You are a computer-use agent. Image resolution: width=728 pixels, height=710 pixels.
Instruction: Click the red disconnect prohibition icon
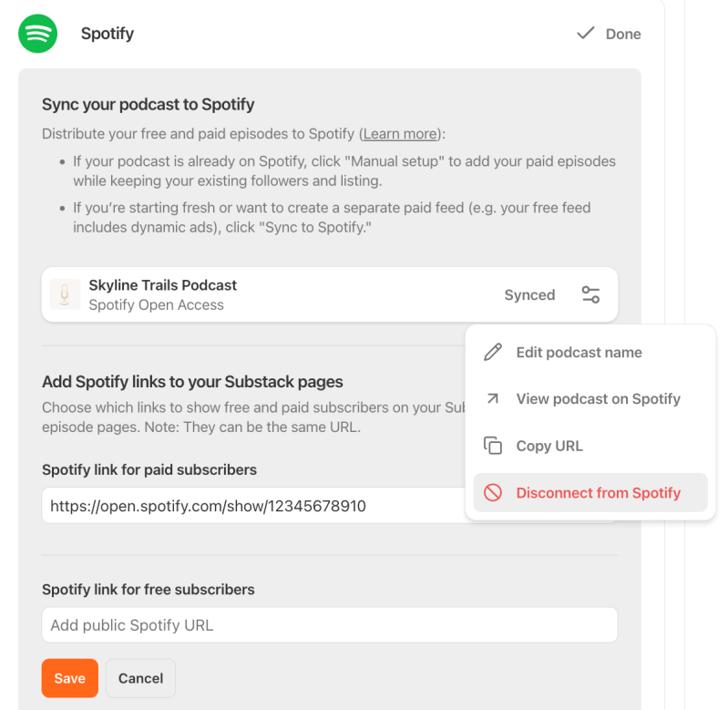(493, 492)
